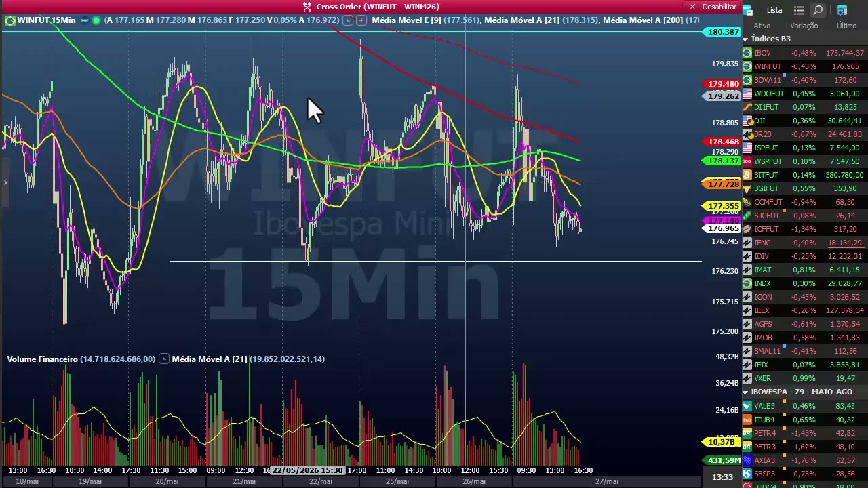
Task: Open watchlist settings gear icon
Action: 842,10
